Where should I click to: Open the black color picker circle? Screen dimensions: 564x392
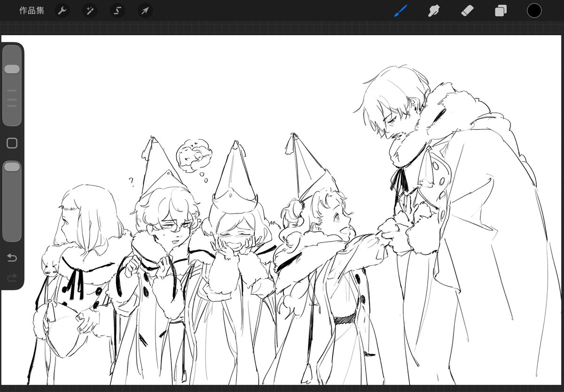point(534,10)
